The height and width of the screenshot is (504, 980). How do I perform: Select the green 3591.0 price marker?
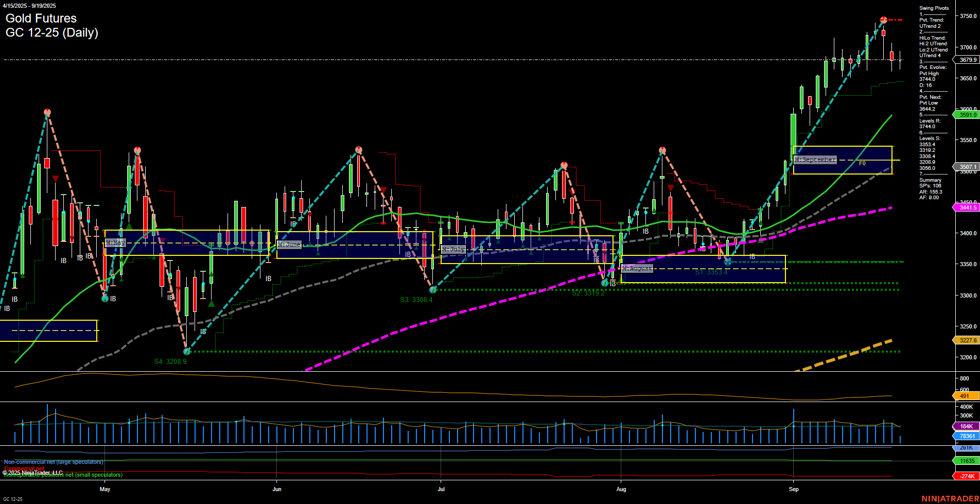[967, 115]
